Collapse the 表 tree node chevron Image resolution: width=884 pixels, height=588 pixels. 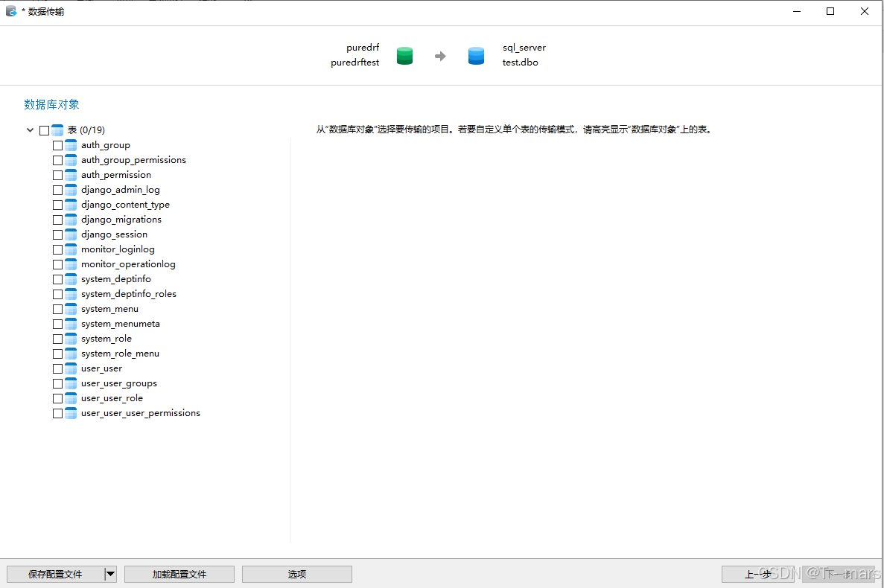pyautogui.click(x=31, y=130)
